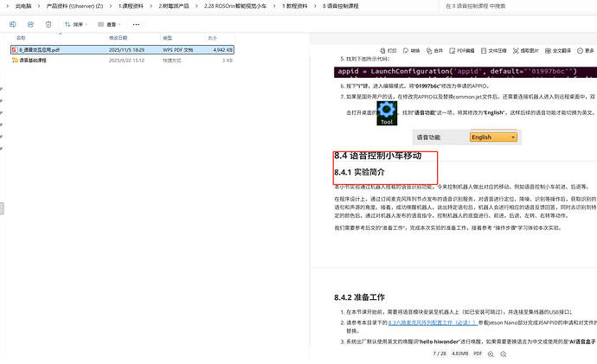This screenshot has height=364, width=597.
Task: Click the PDF file icon of 8_语音交互应用.pdf
Action: click(15, 50)
